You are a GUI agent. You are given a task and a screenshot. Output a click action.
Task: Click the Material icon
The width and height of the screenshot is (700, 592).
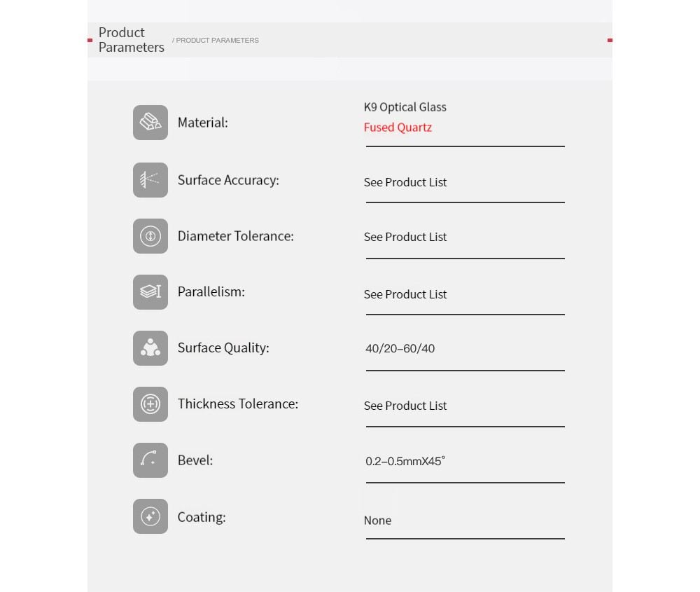tap(150, 123)
